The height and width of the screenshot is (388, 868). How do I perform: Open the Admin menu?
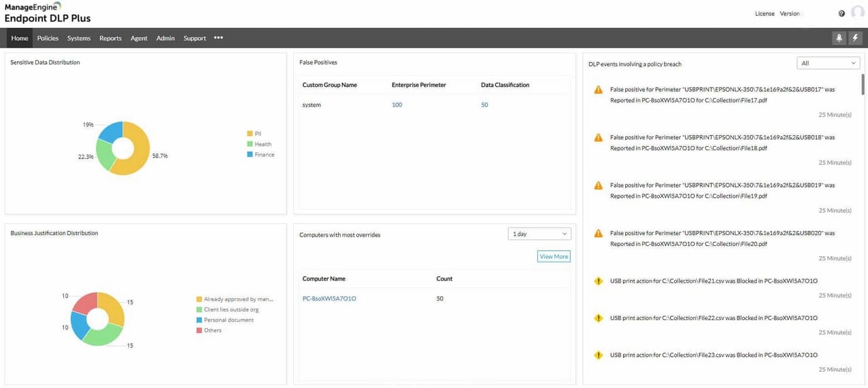pos(165,38)
